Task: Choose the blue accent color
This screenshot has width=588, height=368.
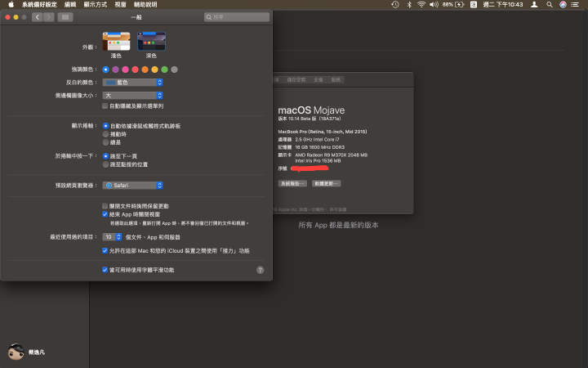Action: pos(105,70)
